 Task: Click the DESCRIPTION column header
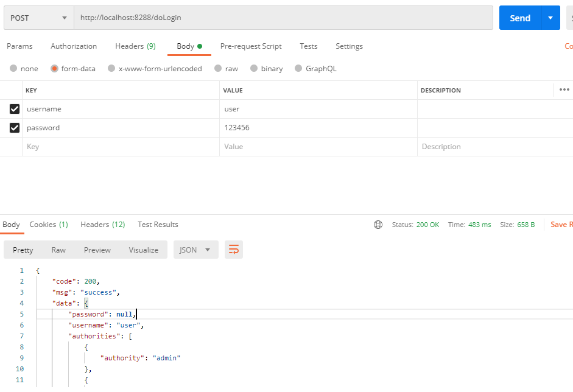pyautogui.click(x=441, y=90)
